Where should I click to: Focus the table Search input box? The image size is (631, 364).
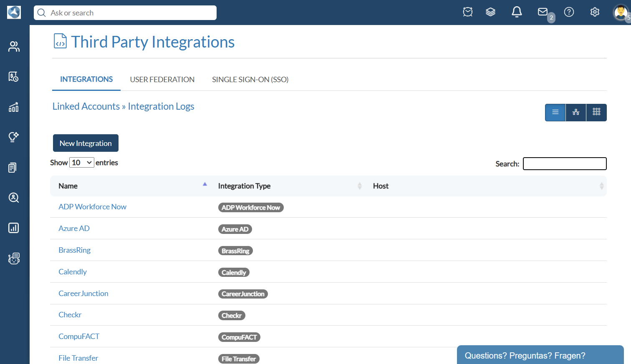(565, 163)
